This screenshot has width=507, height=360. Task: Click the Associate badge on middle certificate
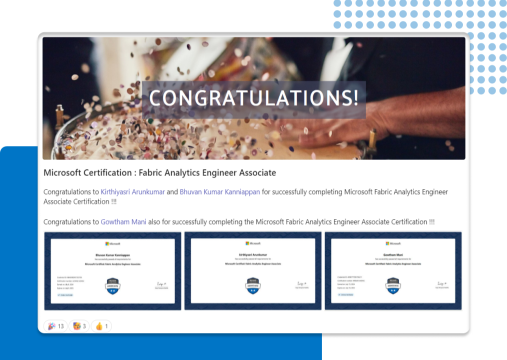pyautogui.click(x=253, y=286)
